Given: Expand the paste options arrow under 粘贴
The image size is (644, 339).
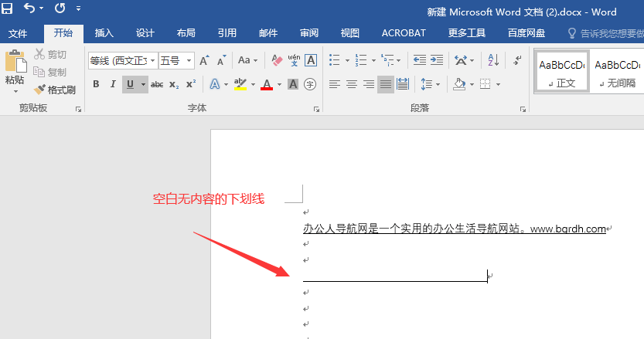Looking at the screenshot, I should click(x=15, y=91).
